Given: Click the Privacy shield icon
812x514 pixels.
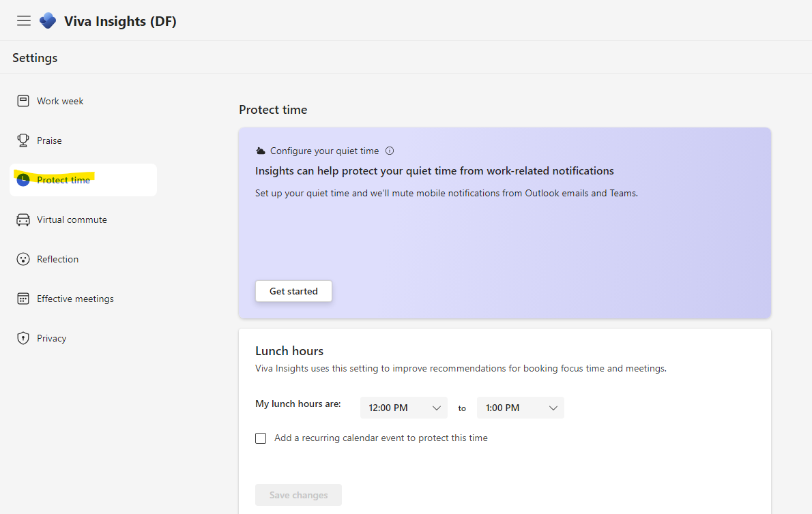Looking at the screenshot, I should 23,338.
